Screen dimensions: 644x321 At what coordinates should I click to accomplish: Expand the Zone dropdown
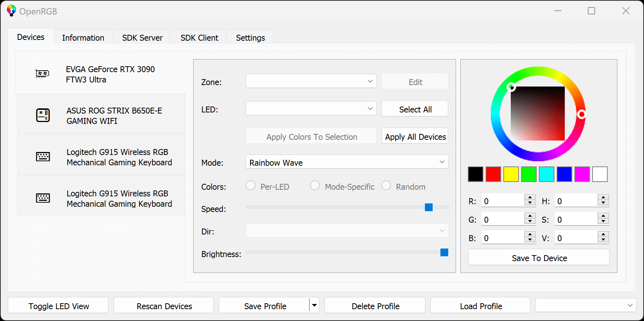(x=311, y=81)
